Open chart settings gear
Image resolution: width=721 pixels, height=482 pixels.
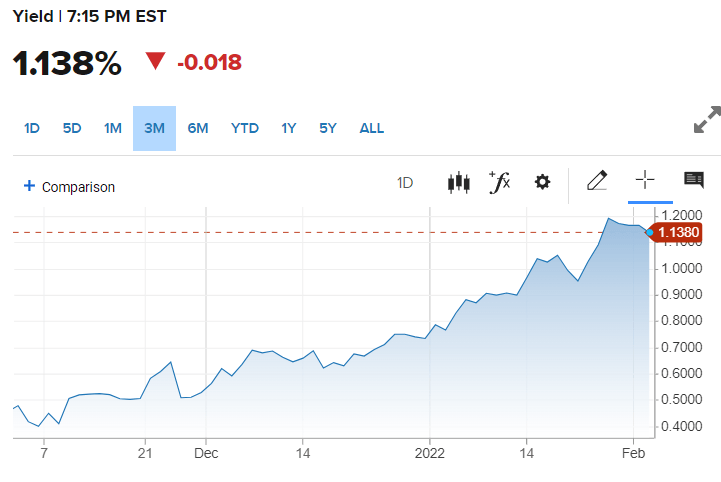click(x=542, y=182)
